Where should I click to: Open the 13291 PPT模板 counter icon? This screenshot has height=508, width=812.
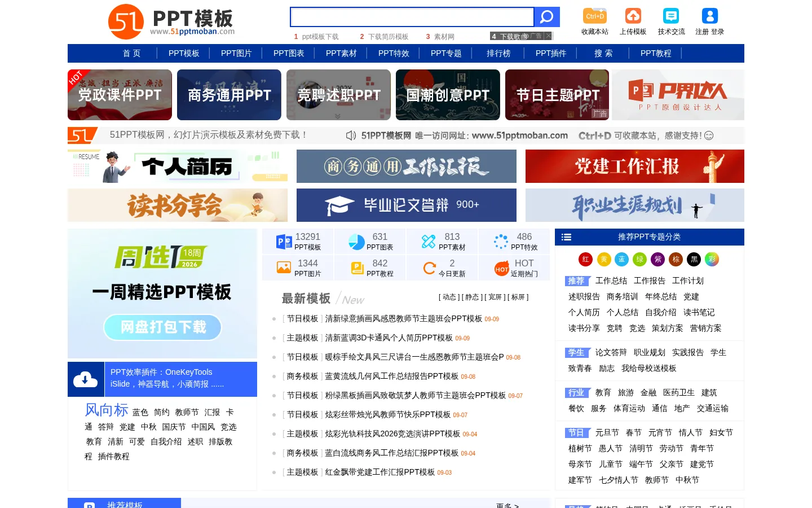(x=284, y=242)
